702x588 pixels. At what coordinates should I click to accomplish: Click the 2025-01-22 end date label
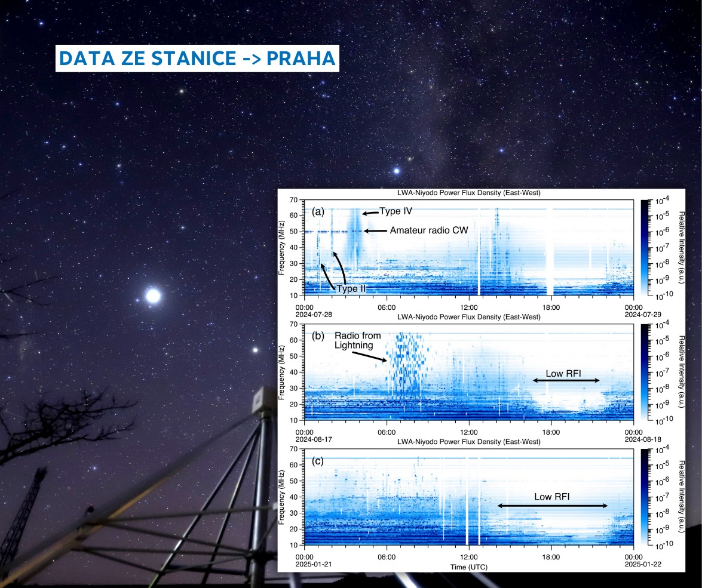point(634,564)
